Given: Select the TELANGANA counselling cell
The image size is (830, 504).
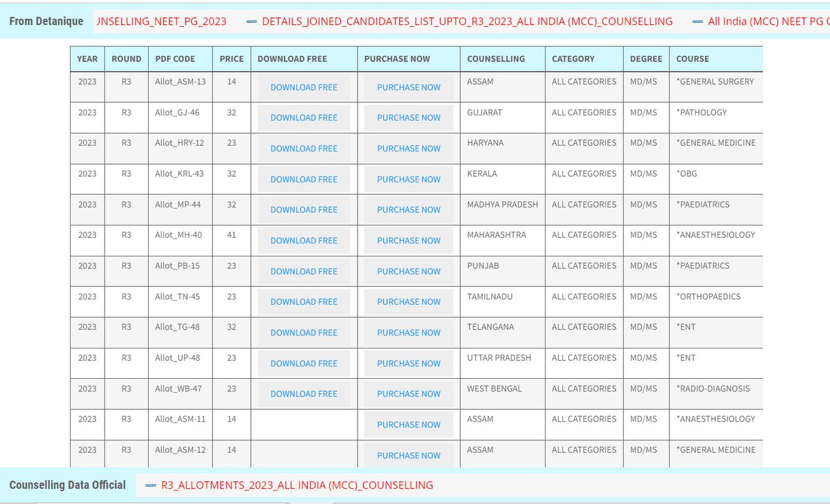Looking at the screenshot, I should click(503, 333).
